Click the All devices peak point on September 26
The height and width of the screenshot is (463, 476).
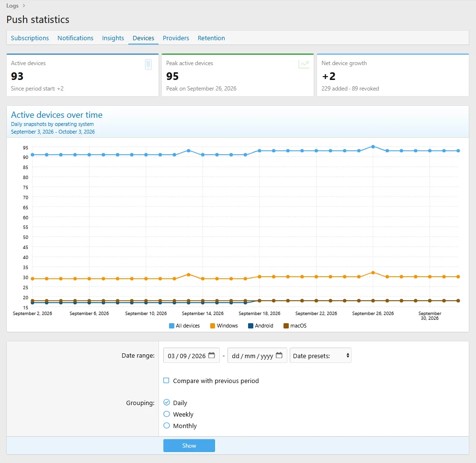[x=373, y=147]
